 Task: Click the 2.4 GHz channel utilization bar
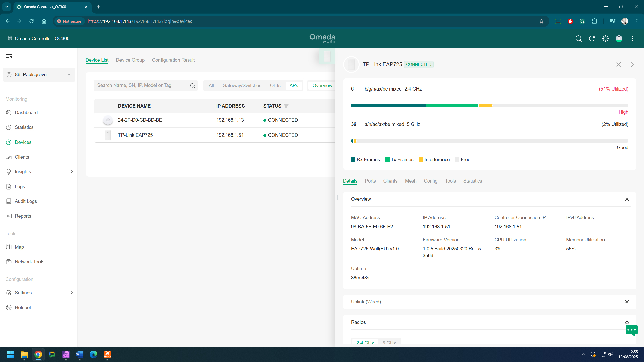490,106
